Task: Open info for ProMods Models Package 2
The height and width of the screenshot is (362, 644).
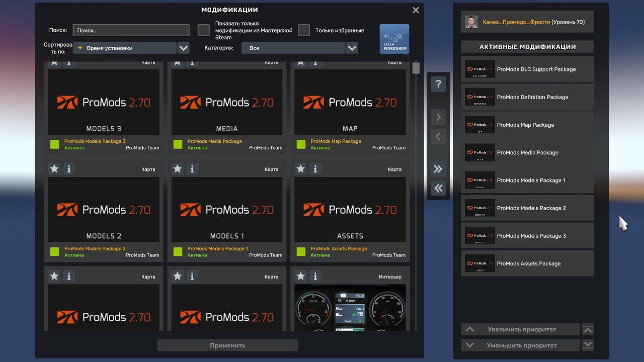Action: (69, 169)
